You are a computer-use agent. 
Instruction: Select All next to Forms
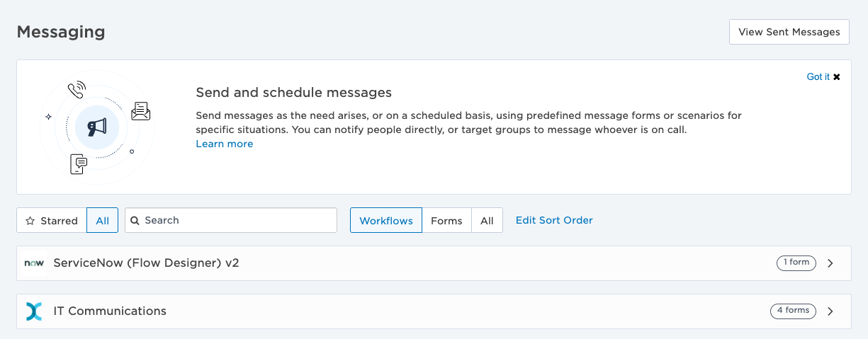[487, 220]
